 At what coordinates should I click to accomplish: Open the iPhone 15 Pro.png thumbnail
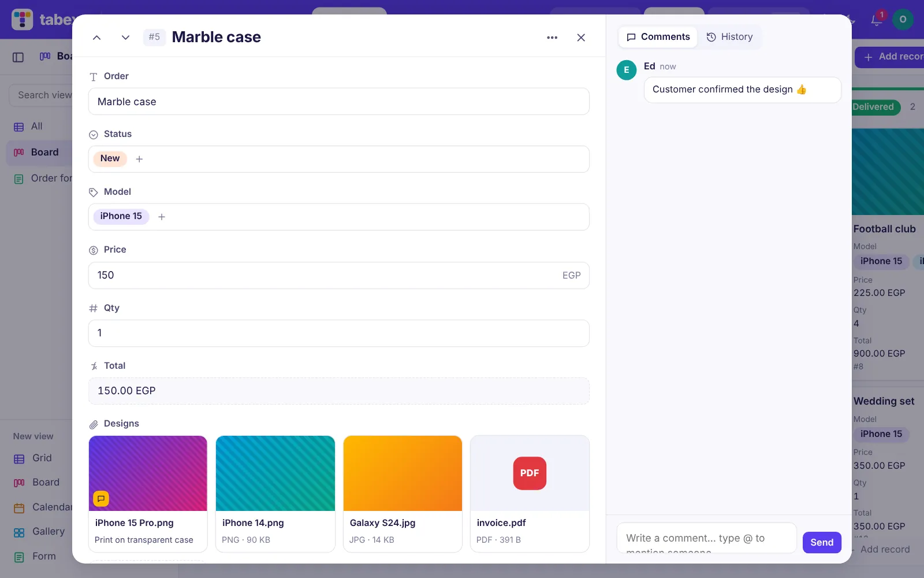click(x=148, y=473)
